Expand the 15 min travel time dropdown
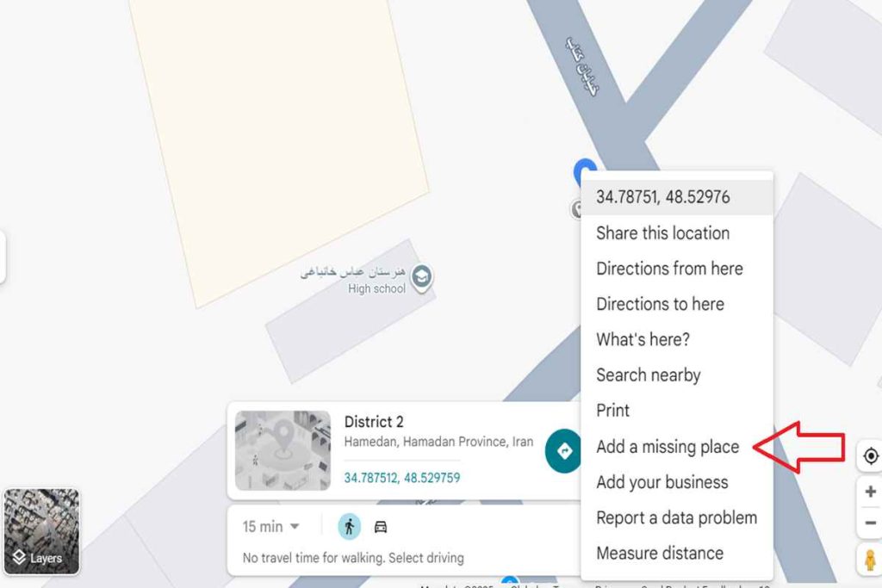 (x=268, y=528)
